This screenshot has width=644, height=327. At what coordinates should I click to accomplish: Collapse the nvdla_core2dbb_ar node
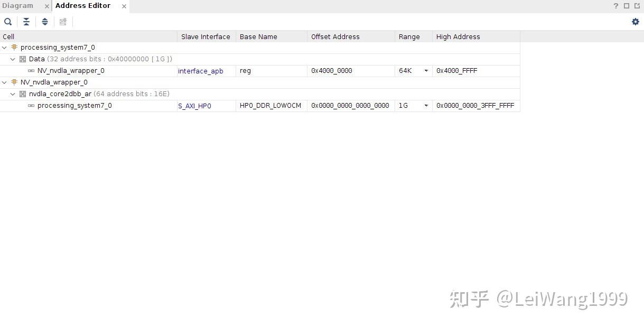click(x=13, y=94)
